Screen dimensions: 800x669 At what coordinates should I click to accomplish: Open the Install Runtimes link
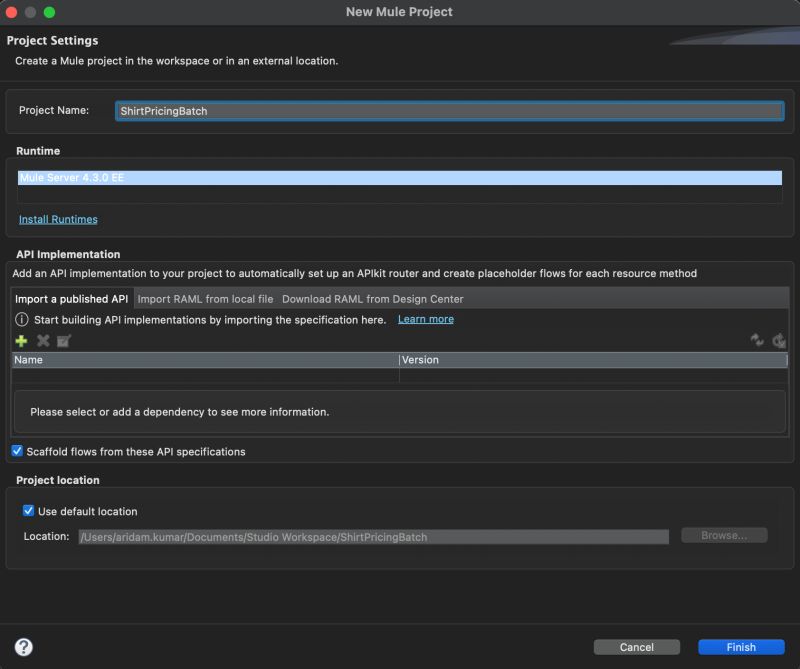click(x=55, y=218)
